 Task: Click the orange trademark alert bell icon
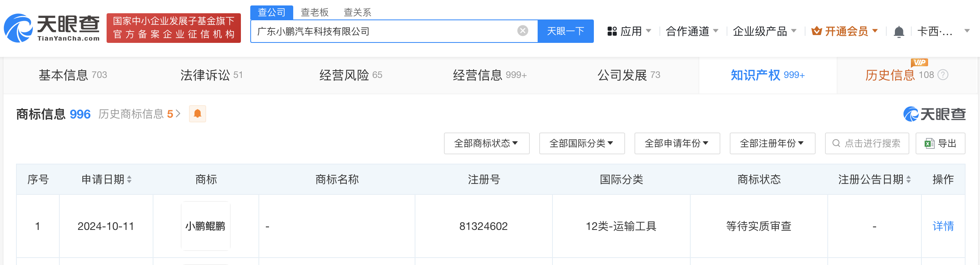198,114
